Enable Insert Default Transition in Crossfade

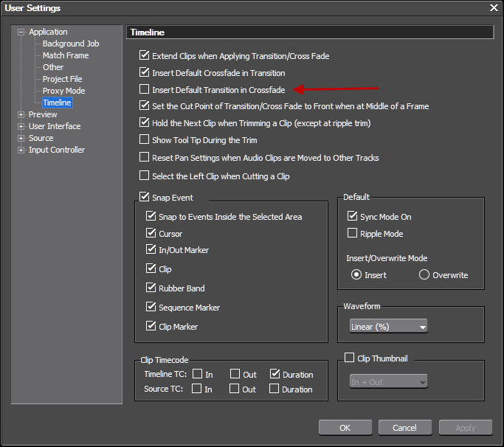pyautogui.click(x=145, y=90)
